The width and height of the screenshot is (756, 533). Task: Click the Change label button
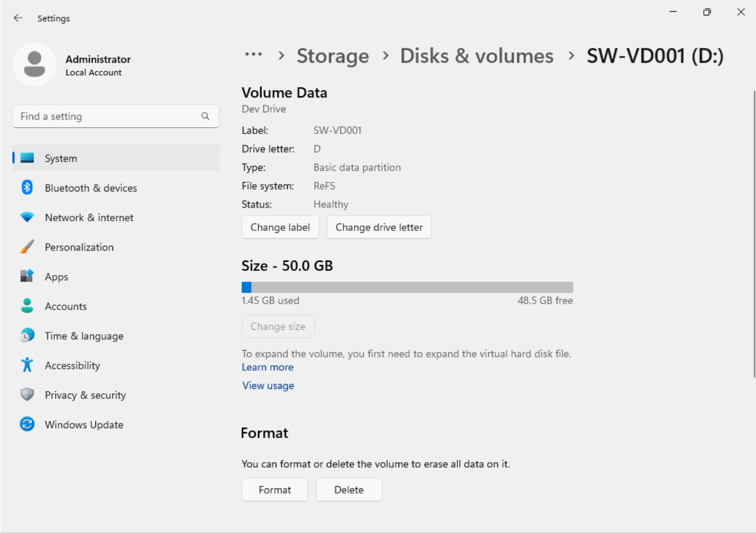(x=280, y=227)
